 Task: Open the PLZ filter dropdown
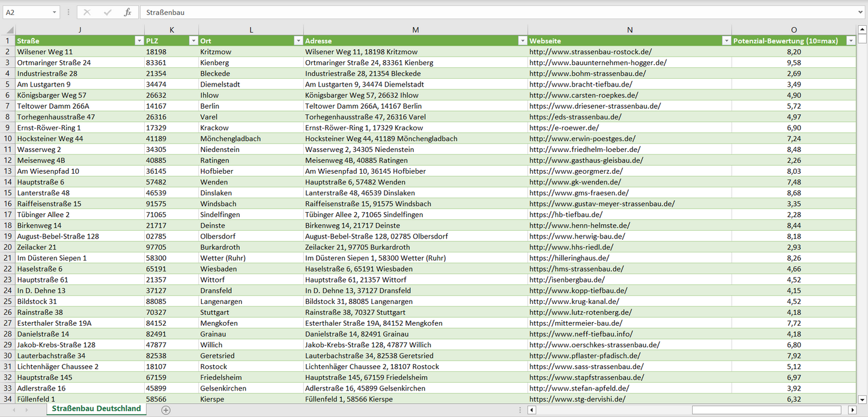tap(193, 41)
